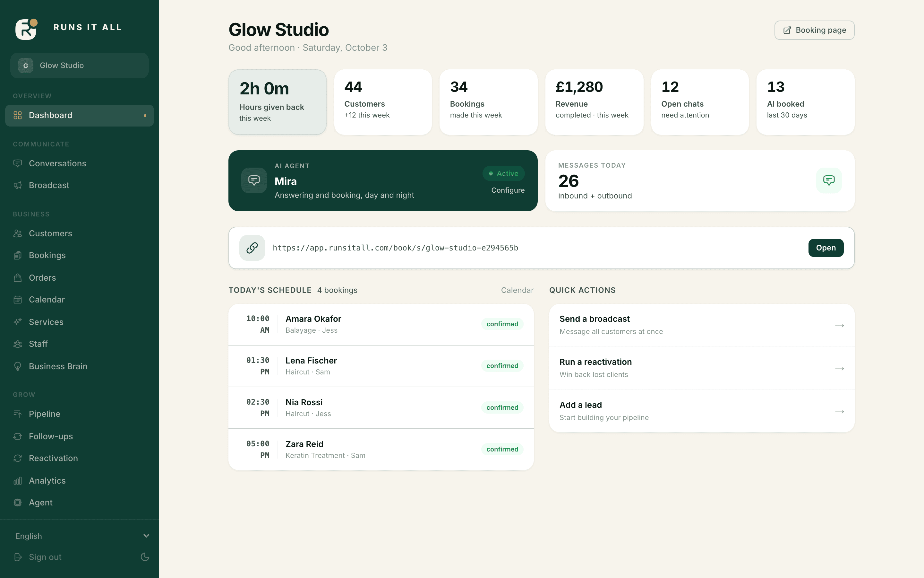The image size is (924, 578).
Task: Click the Orders shopping bag icon
Action: click(x=18, y=278)
